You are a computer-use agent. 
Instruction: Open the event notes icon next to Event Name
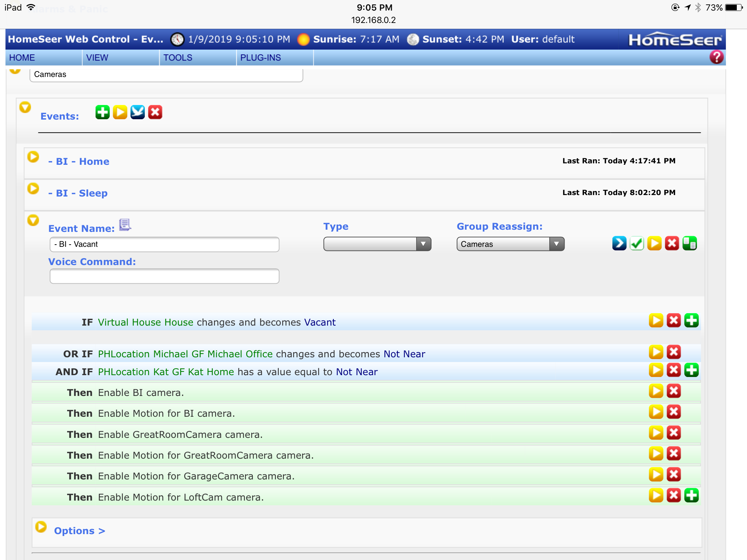125,225
